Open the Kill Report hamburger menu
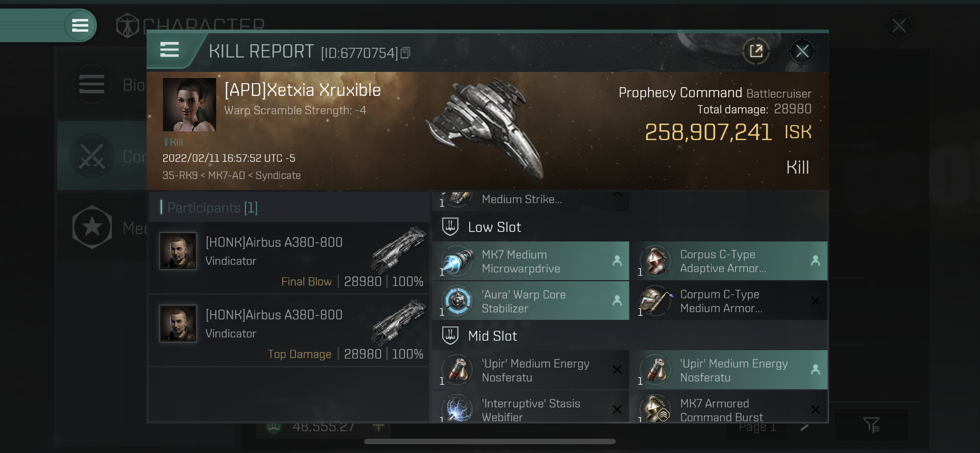 pyautogui.click(x=169, y=50)
